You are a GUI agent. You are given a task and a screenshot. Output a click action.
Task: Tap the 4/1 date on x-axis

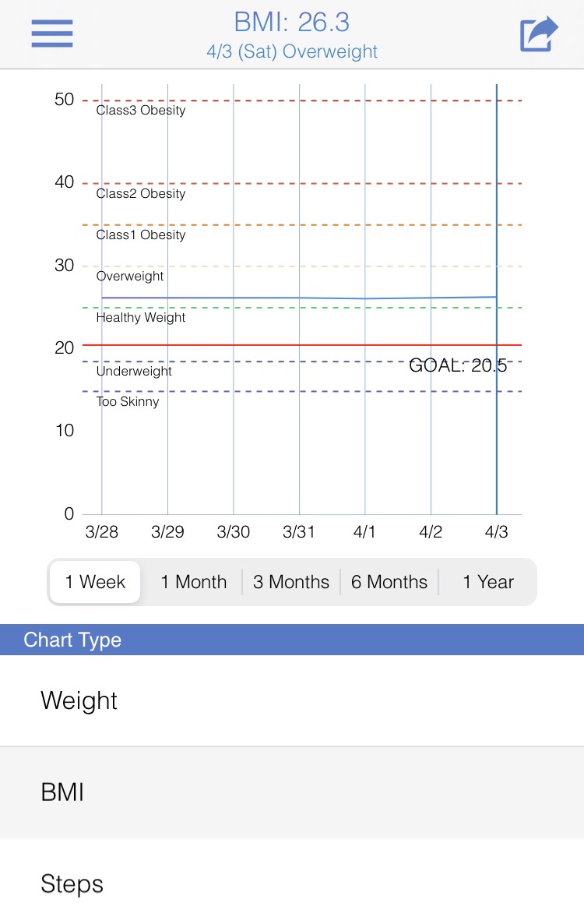click(x=364, y=532)
